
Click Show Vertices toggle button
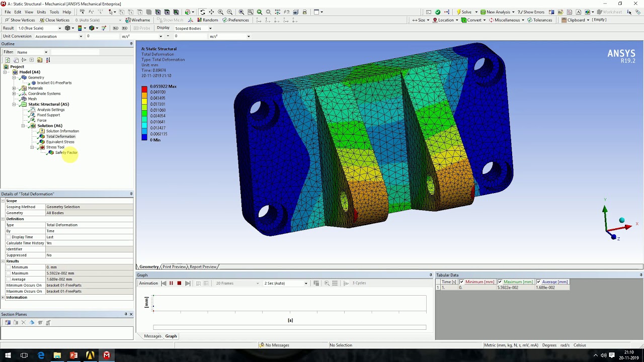tap(20, 20)
